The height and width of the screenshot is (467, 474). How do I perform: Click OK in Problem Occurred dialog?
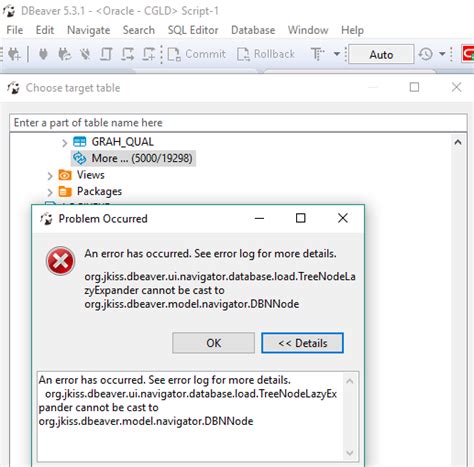(213, 343)
